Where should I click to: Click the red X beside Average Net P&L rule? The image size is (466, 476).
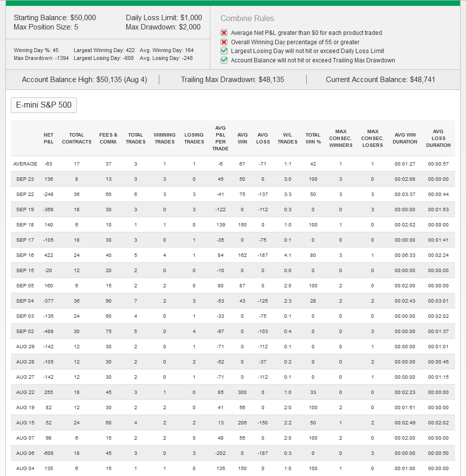click(x=224, y=33)
